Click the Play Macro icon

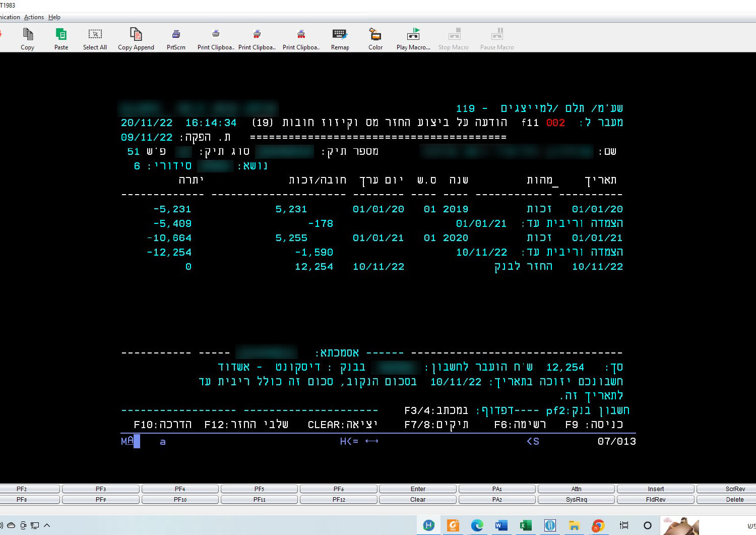click(x=413, y=35)
